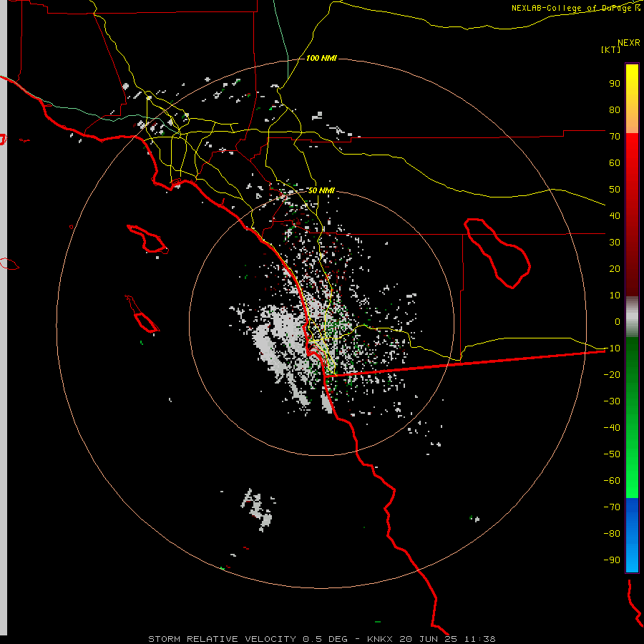This screenshot has width=644, height=644.
Task: Click the 90 value on velocity scale
Action: pos(615,84)
